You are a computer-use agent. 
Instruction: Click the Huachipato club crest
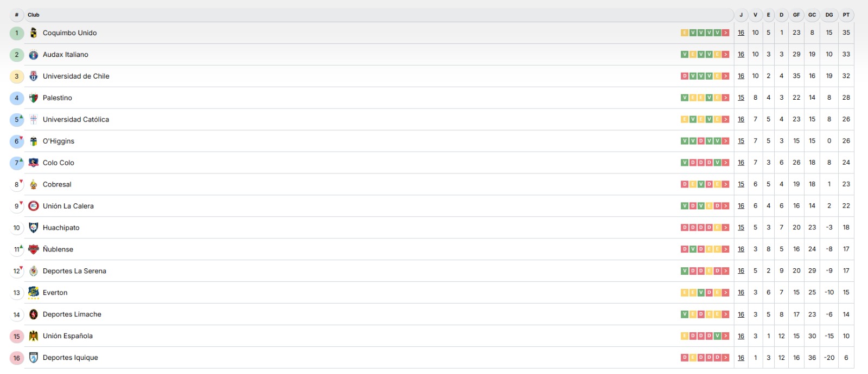click(x=34, y=228)
